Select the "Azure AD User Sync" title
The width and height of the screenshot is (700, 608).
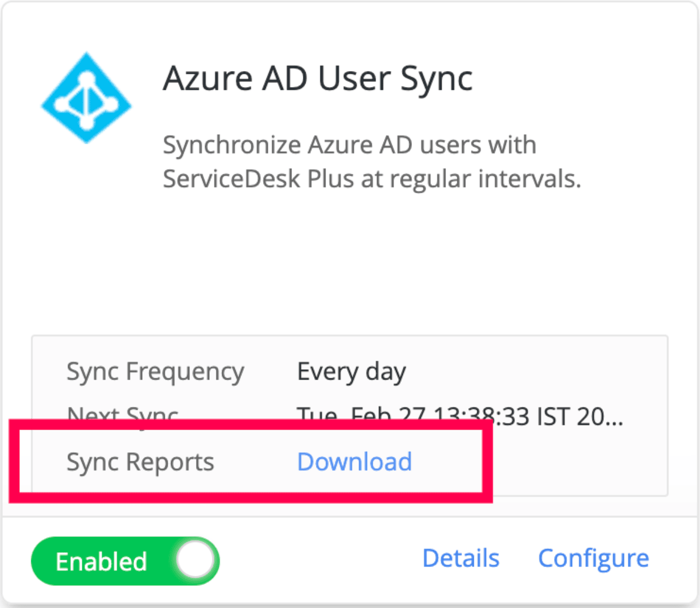[318, 78]
